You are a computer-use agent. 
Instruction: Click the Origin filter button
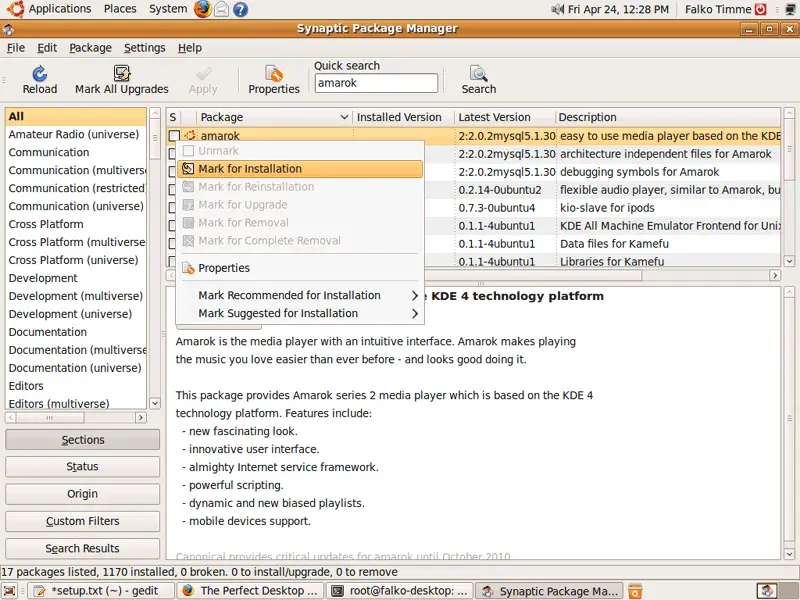tap(82, 494)
